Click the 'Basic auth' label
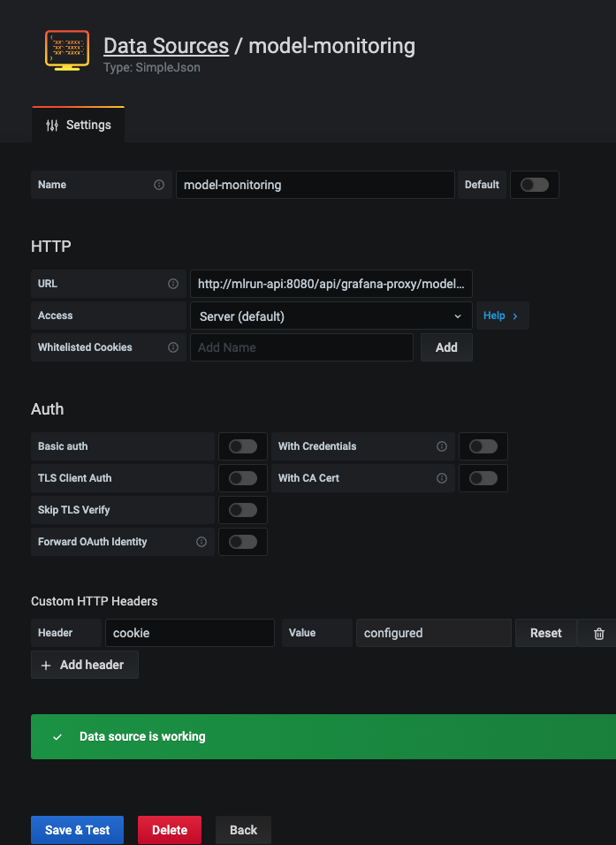 click(63, 446)
